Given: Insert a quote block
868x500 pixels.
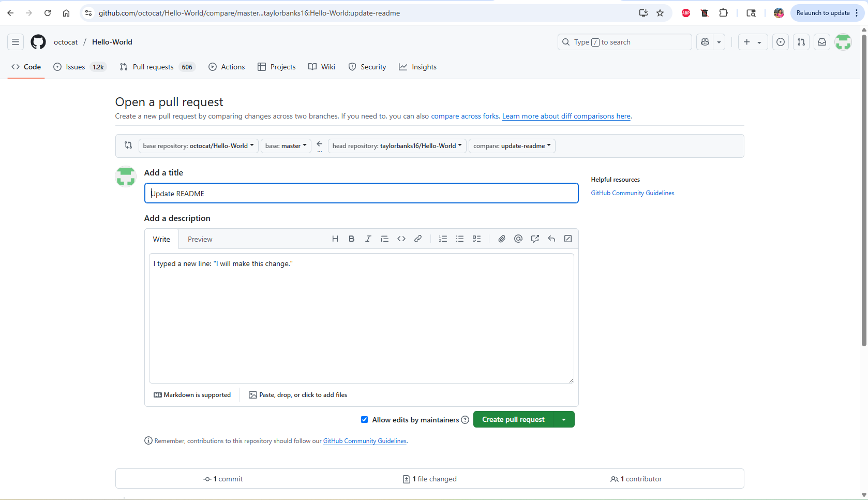Looking at the screenshot, I should pos(385,239).
